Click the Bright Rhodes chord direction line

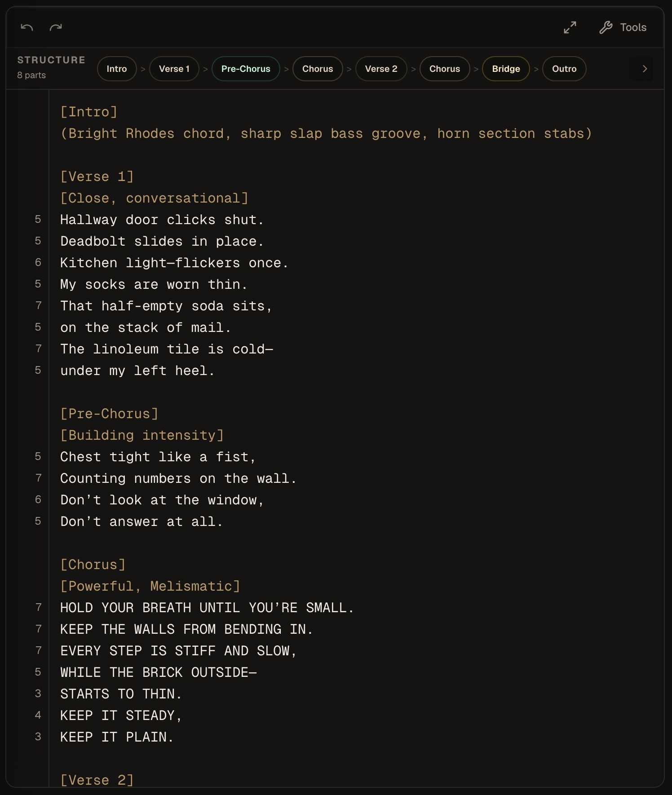point(327,133)
